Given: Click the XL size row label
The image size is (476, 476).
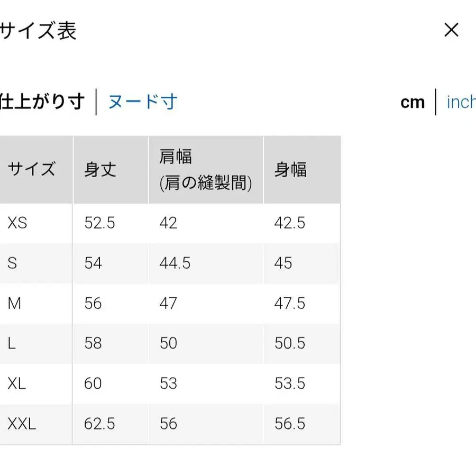Looking at the screenshot, I should 16,384.
